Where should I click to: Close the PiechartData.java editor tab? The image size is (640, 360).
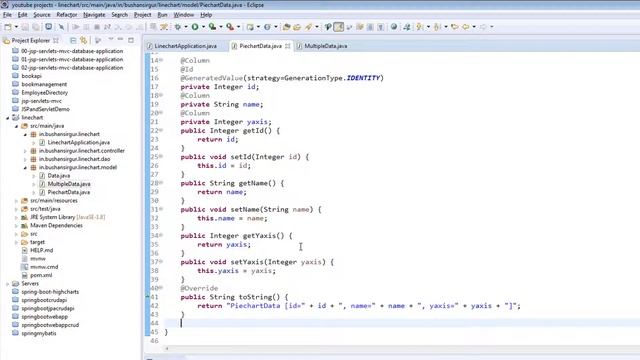point(288,46)
